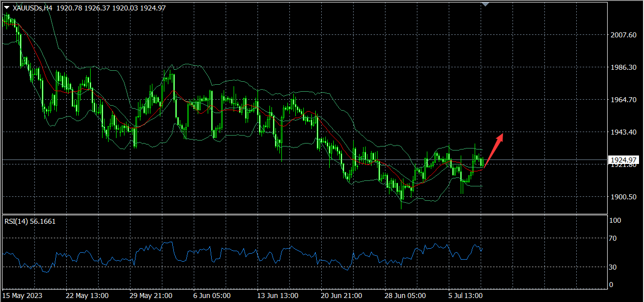Click the 13 Jun 13:00 time label

(278, 296)
